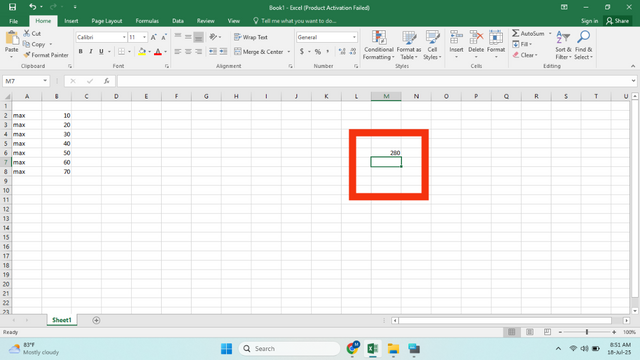This screenshot has height=360, width=640.
Task: Apply the Borders icon
Action: [x=121, y=51]
